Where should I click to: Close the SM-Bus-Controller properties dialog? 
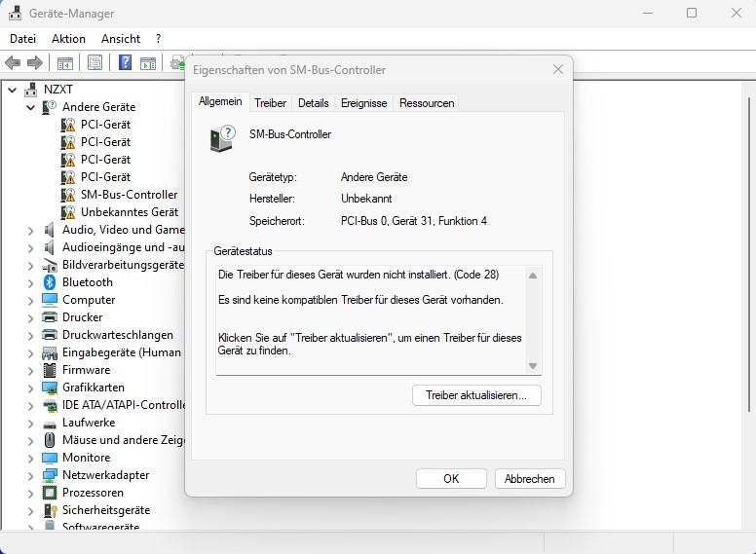pos(558,69)
